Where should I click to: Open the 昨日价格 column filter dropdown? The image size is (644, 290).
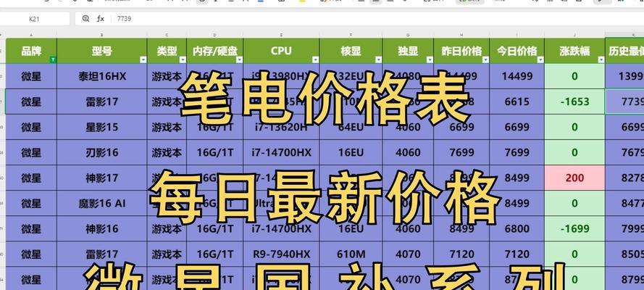[x=485, y=60]
